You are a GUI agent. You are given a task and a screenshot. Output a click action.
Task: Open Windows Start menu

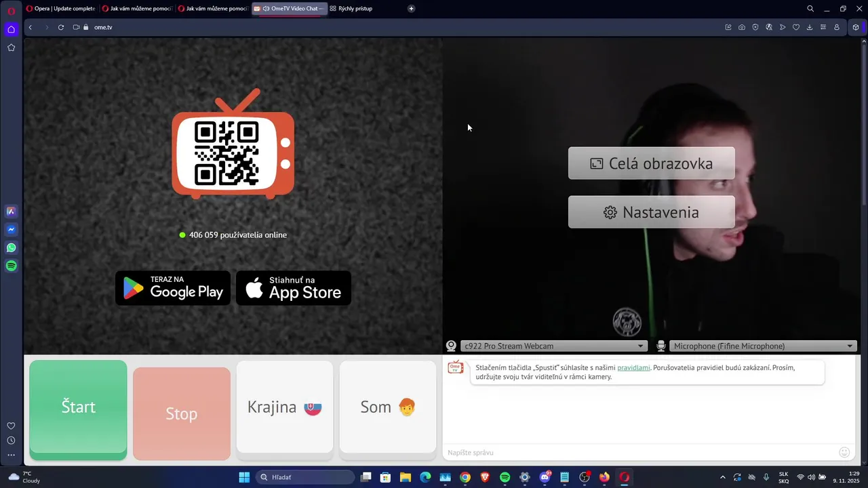tap(244, 477)
